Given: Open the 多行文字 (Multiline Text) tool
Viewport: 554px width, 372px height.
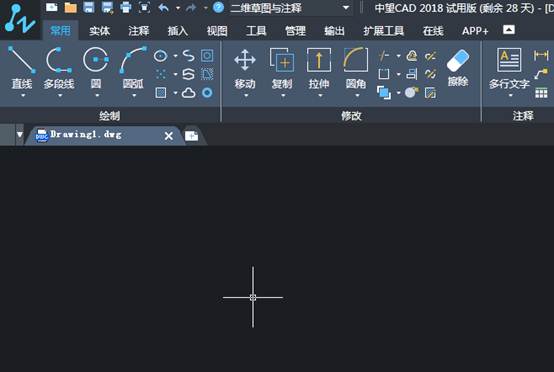Looking at the screenshot, I should 509,68.
